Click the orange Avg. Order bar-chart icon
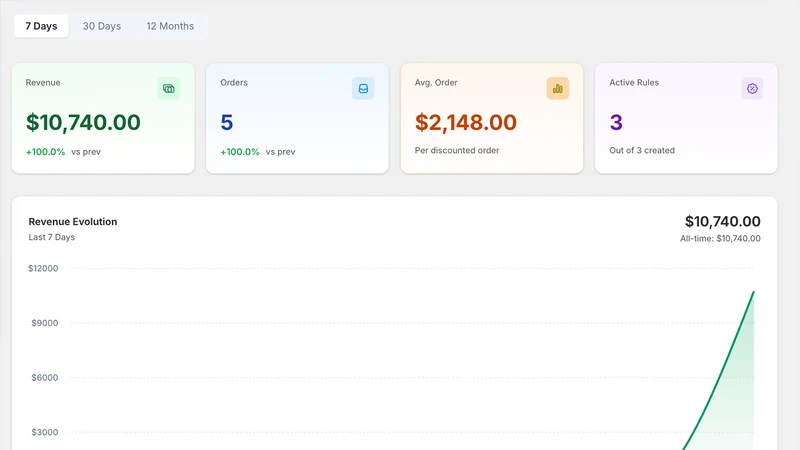Image resolution: width=800 pixels, height=450 pixels. (x=558, y=89)
